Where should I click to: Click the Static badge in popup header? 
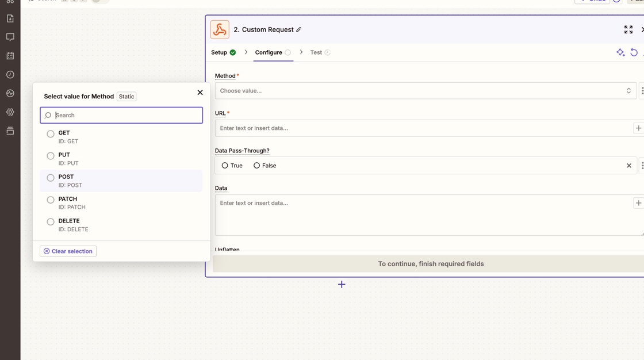click(126, 97)
